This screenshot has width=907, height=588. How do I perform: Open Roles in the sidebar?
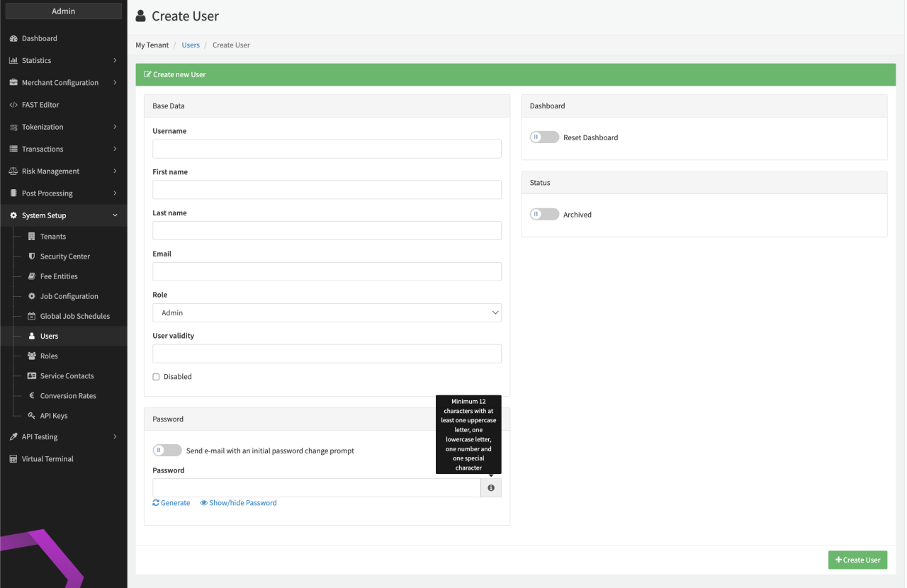pyautogui.click(x=49, y=356)
